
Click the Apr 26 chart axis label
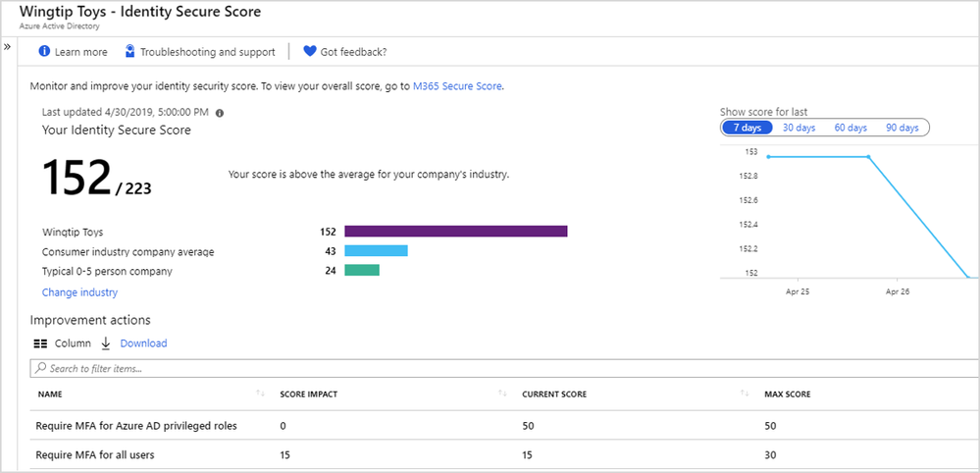tap(897, 291)
